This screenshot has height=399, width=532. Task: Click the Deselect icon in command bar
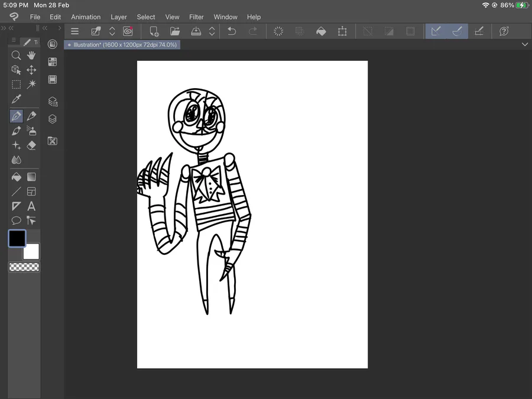click(368, 31)
